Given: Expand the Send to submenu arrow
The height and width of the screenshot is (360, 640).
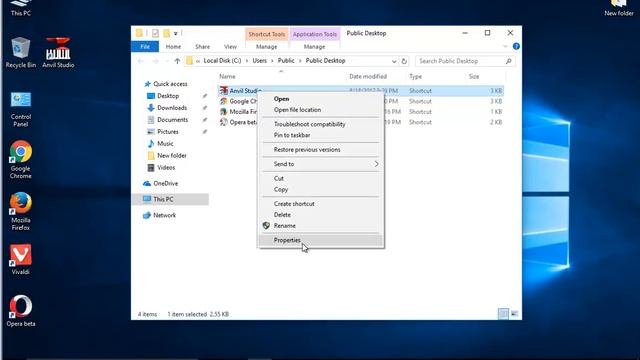Looking at the screenshot, I should [376, 164].
